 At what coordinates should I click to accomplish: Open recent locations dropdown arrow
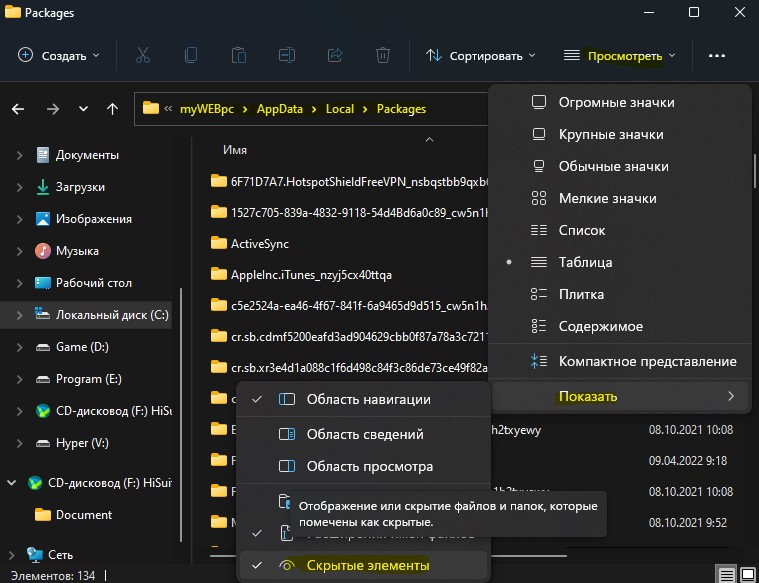[83, 108]
